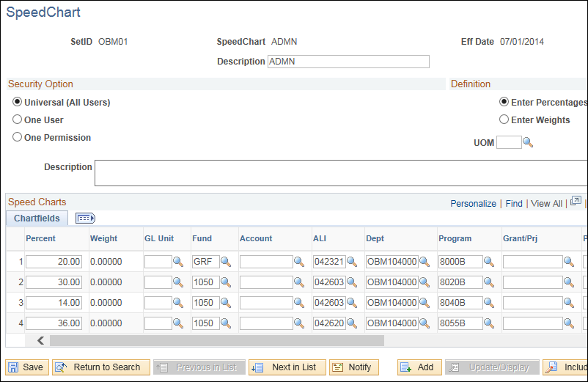The image size is (588, 382).
Task: Go to Next in List
Action: click(287, 367)
